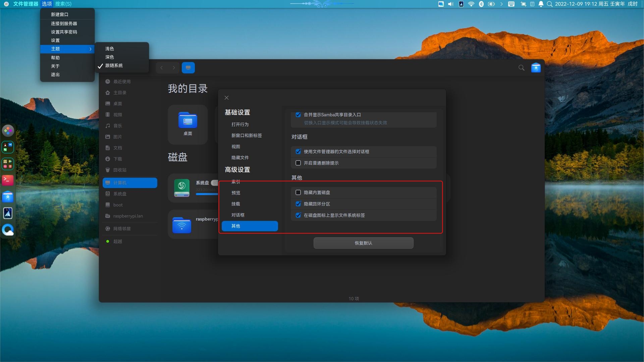This screenshot has height=362, width=644.
Task: Click the Wi-Fi icon in the system tray
Action: coord(471,4)
